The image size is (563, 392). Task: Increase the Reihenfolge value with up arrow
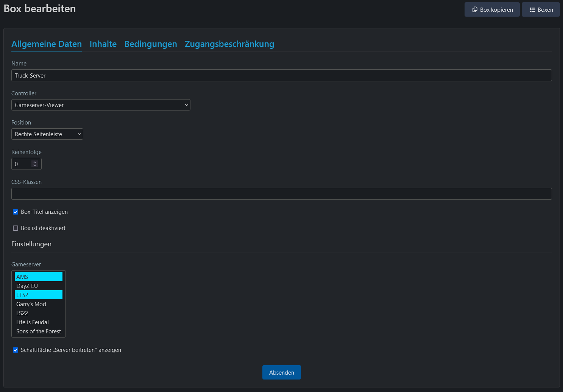click(35, 162)
